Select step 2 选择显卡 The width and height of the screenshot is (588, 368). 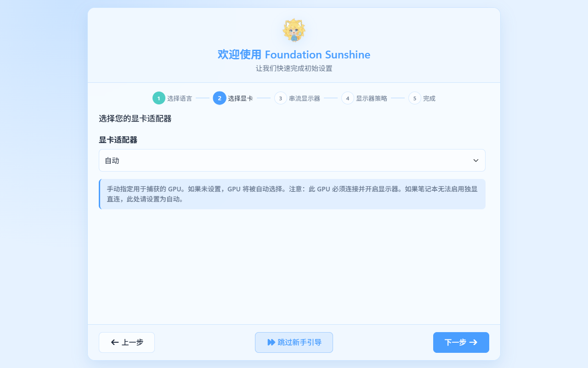[x=233, y=98]
